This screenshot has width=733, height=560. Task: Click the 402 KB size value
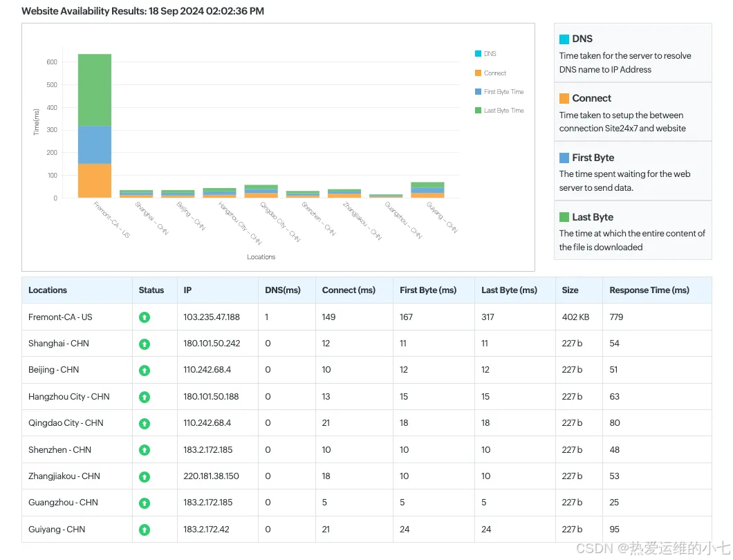tap(575, 317)
